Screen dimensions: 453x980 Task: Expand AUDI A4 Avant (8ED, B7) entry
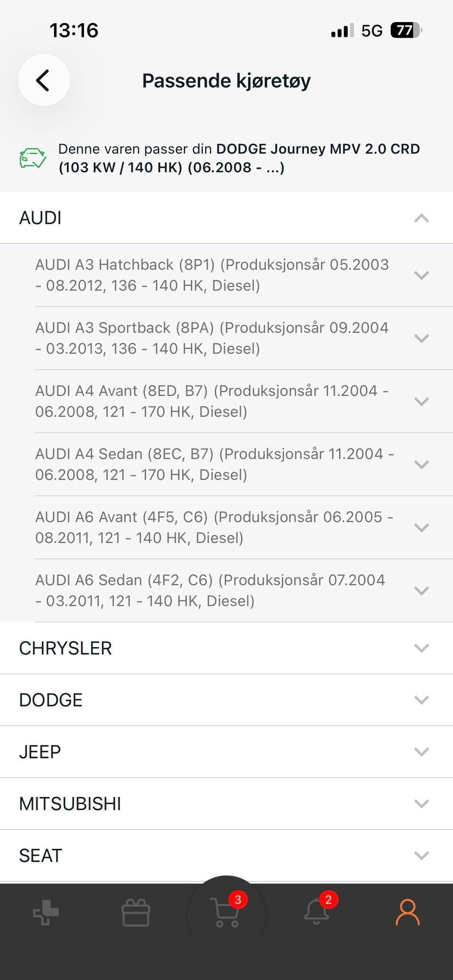coord(244,401)
